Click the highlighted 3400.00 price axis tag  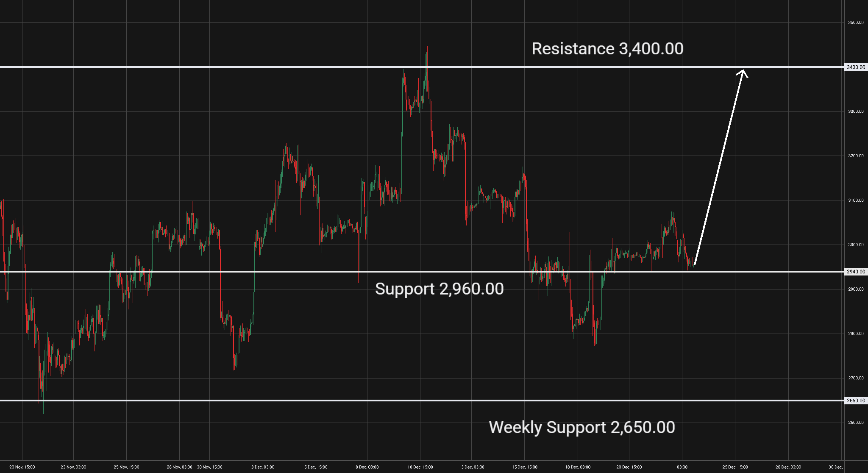click(x=856, y=67)
